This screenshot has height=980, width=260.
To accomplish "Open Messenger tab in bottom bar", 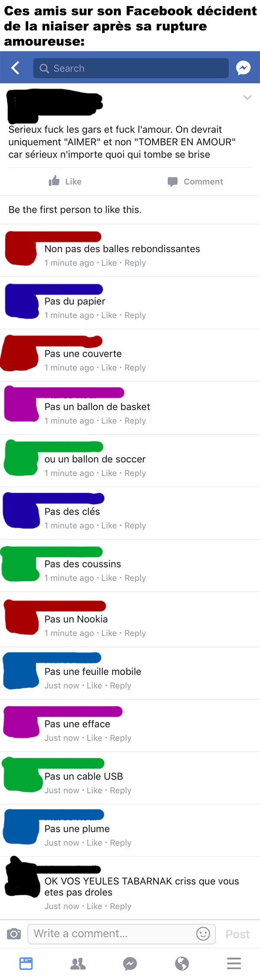I will coord(130,964).
